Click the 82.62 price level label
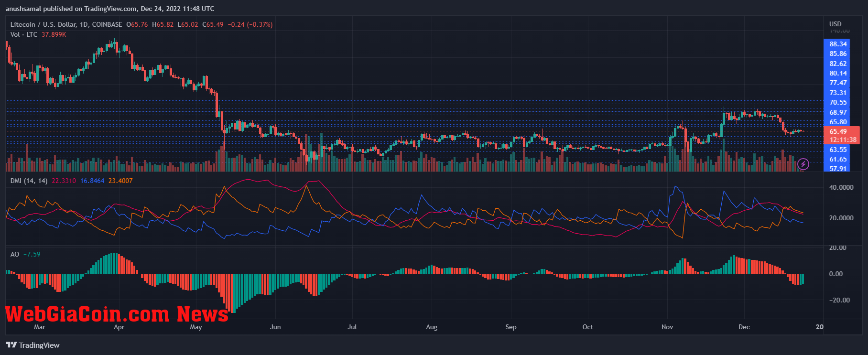 click(838, 64)
